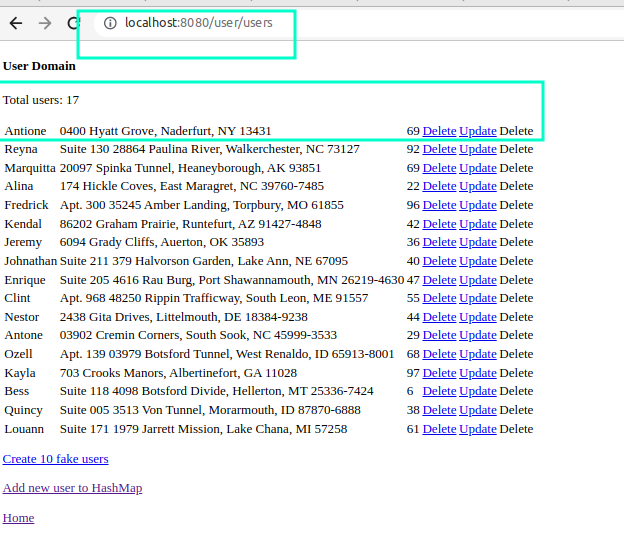
Task: Delete user Fredrick via Delete link
Action: [x=439, y=205]
